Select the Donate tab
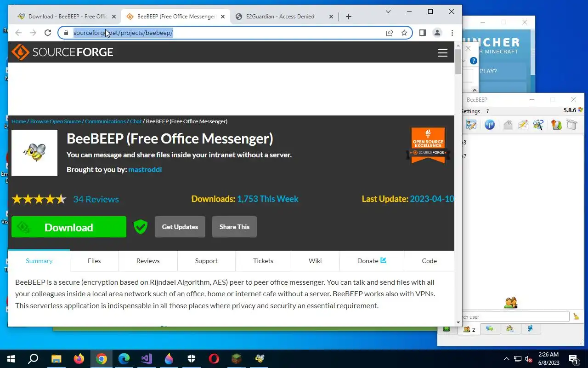Image resolution: width=588 pixels, height=368 pixels. (x=372, y=261)
